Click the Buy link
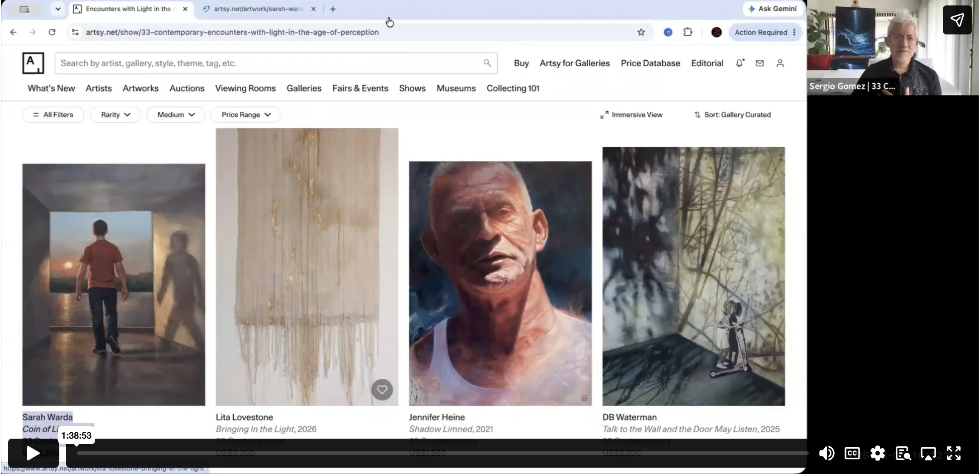The height and width of the screenshot is (474, 980). (521, 63)
